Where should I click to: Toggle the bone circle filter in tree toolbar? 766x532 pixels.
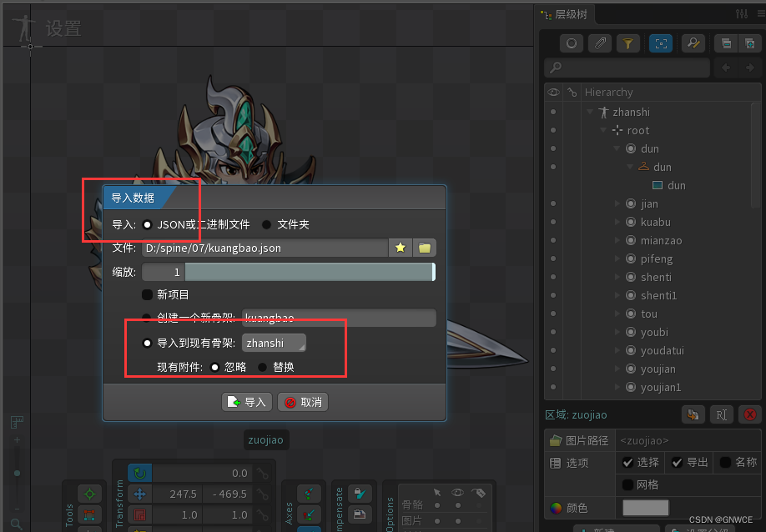[x=571, y=43]
